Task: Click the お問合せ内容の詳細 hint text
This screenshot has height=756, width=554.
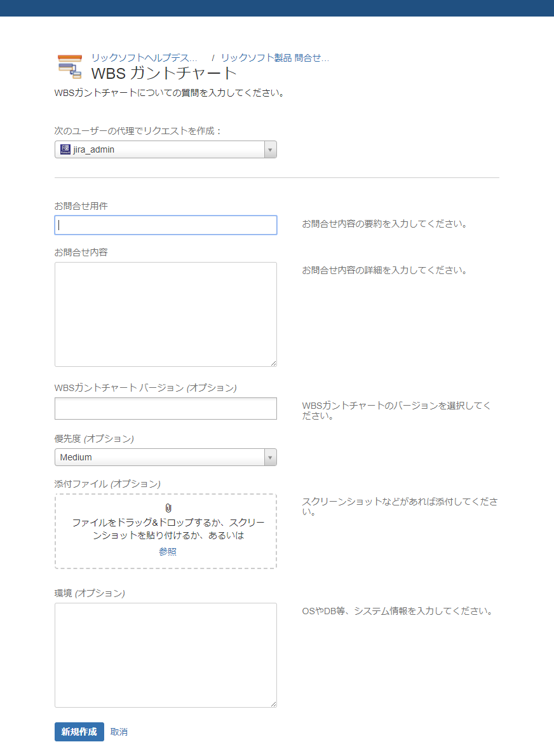Action: 385,270
